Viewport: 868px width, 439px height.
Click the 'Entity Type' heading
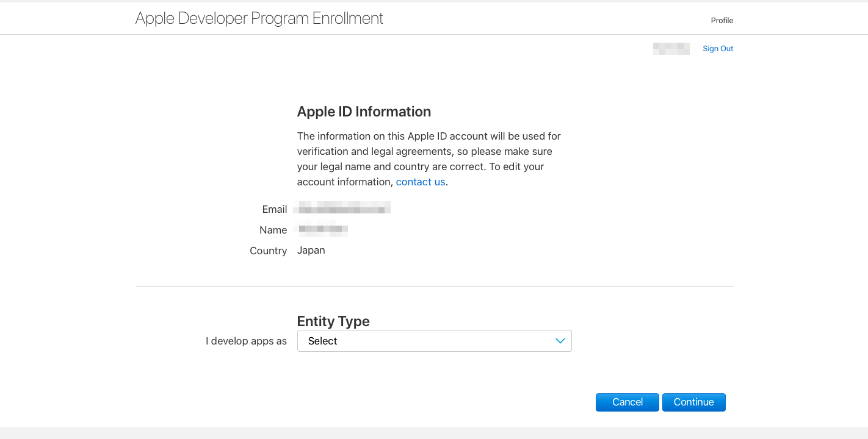click(x=333, y=321)
